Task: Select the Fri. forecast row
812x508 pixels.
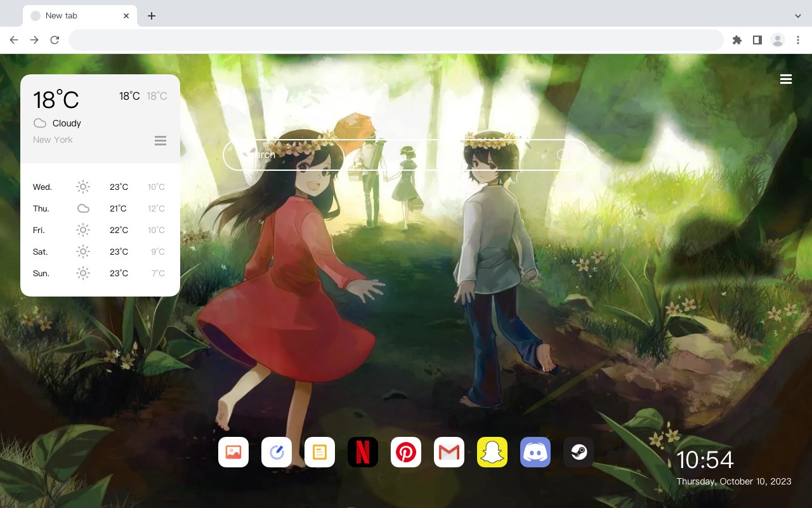Action: 100,230
